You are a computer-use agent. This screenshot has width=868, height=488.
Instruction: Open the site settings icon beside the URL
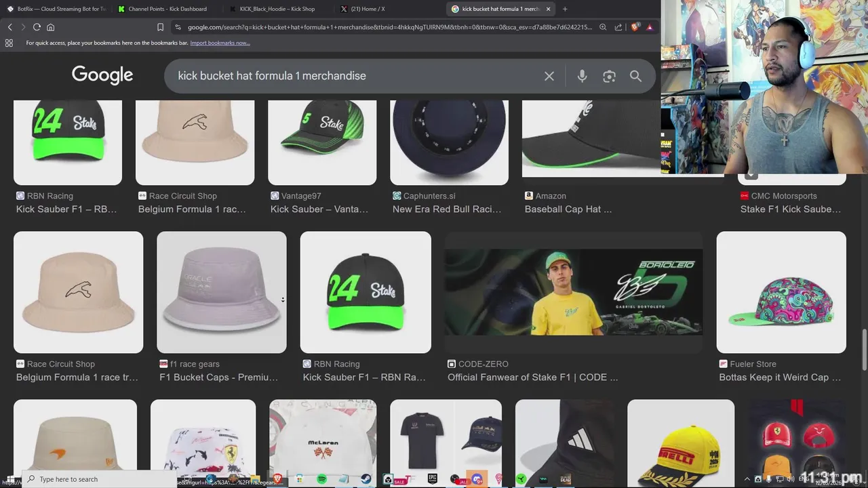click(x=178, y=27)
